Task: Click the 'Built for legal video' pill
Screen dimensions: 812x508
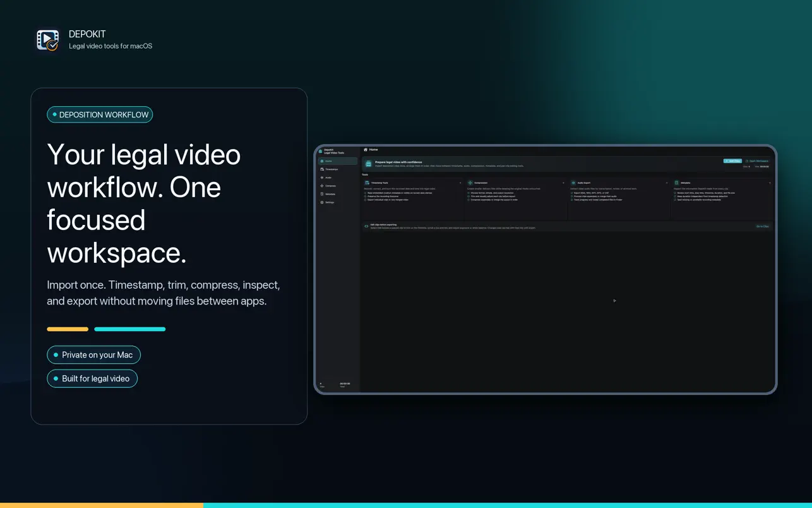Action: click(x=92, y=378)
